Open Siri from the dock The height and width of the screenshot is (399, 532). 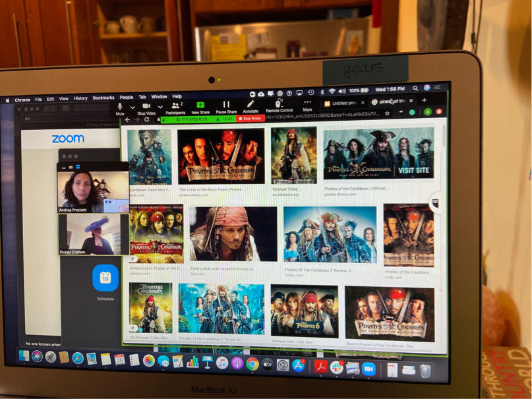pyautogui.click(x=37, y=357)
